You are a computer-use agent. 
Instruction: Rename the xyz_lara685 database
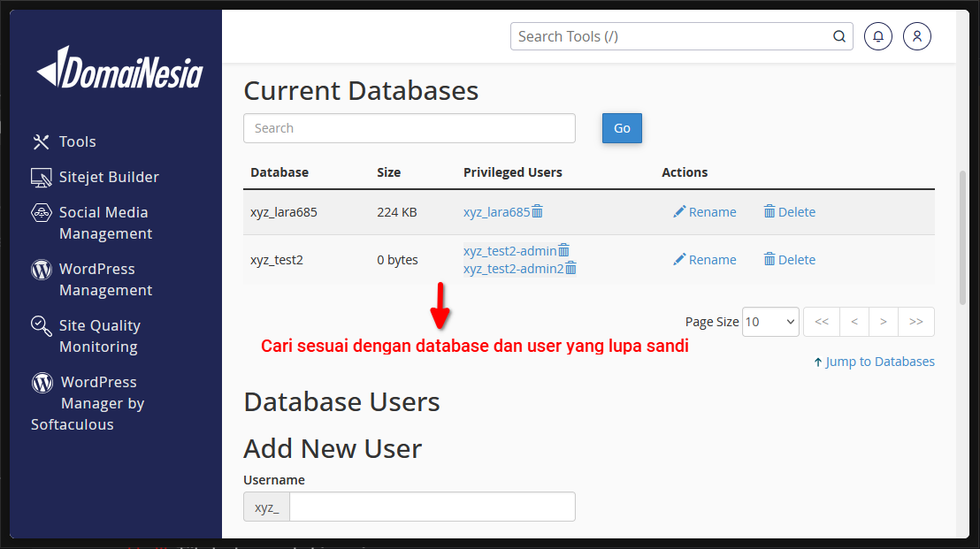click(705, 211)
